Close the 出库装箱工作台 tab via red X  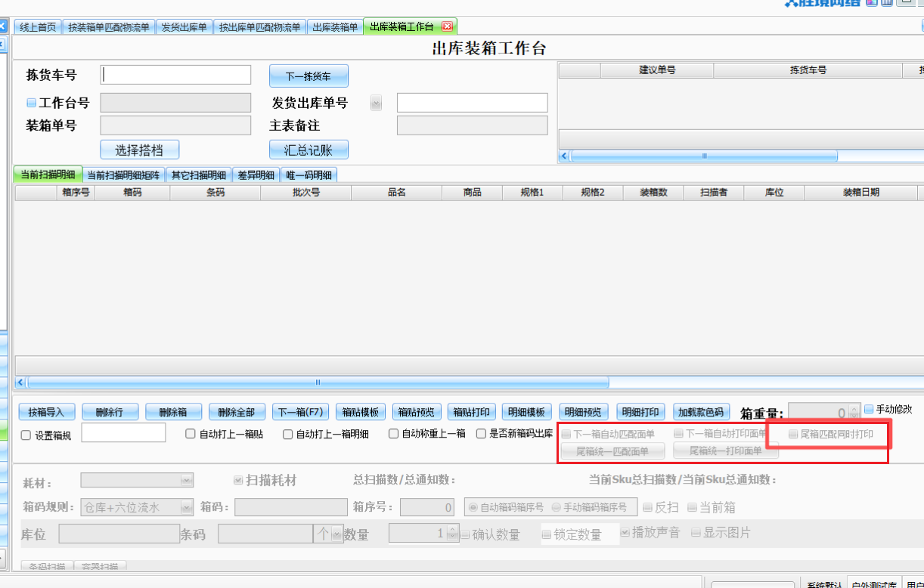(x=447, y=26)
